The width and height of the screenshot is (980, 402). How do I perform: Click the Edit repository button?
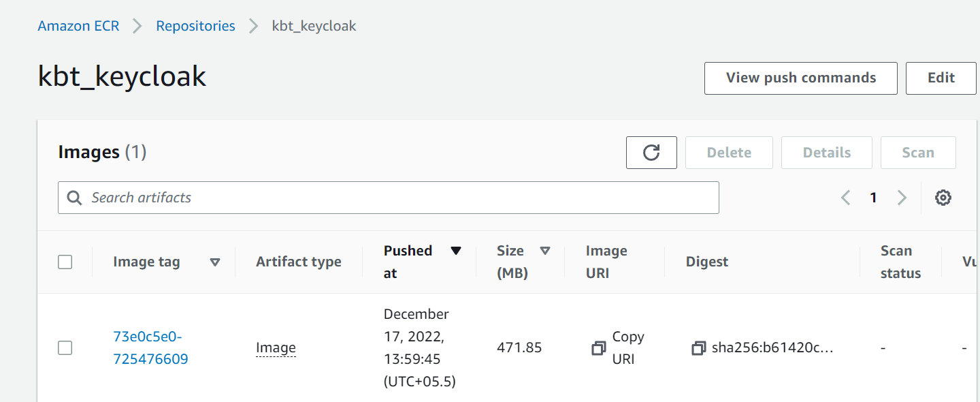click(941, 78)
